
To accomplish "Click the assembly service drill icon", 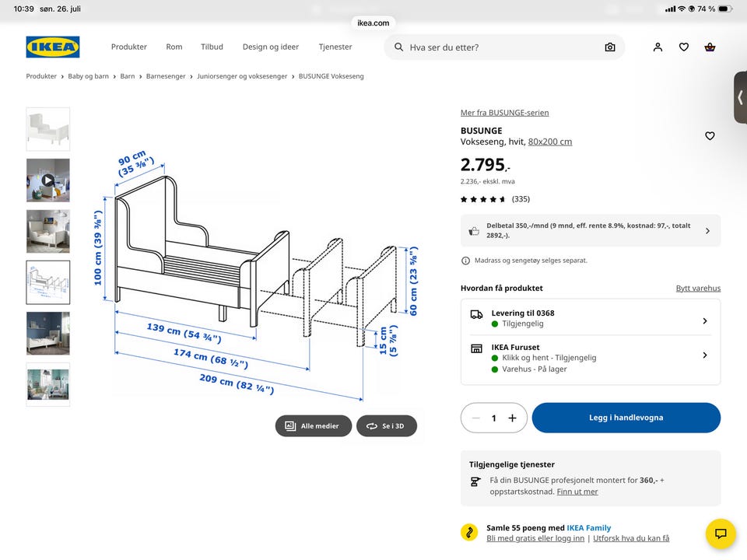I will pos(475,482).
